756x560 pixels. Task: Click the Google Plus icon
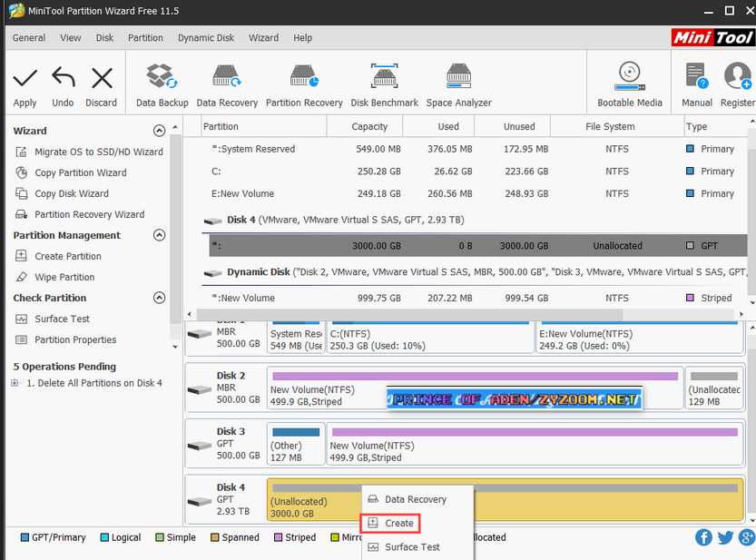pyautogui.click(x=747, y=537)
